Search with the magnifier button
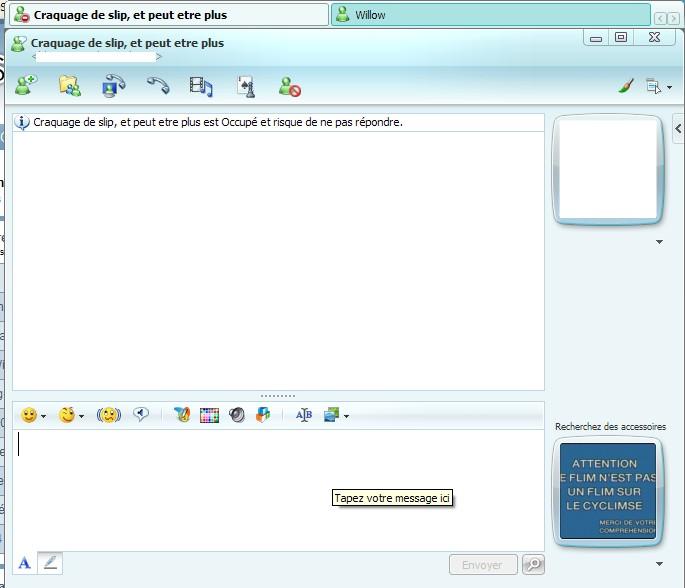The width and height of the screenshot is (685, 588). coord(533,565)
